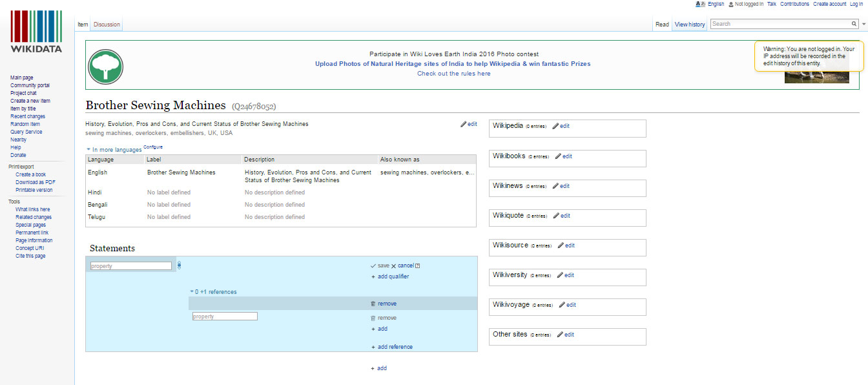Click the pencil edit icon beside Wikipedia
The height and width of the screenshot is (385, 868).
(x=555, y=126)
